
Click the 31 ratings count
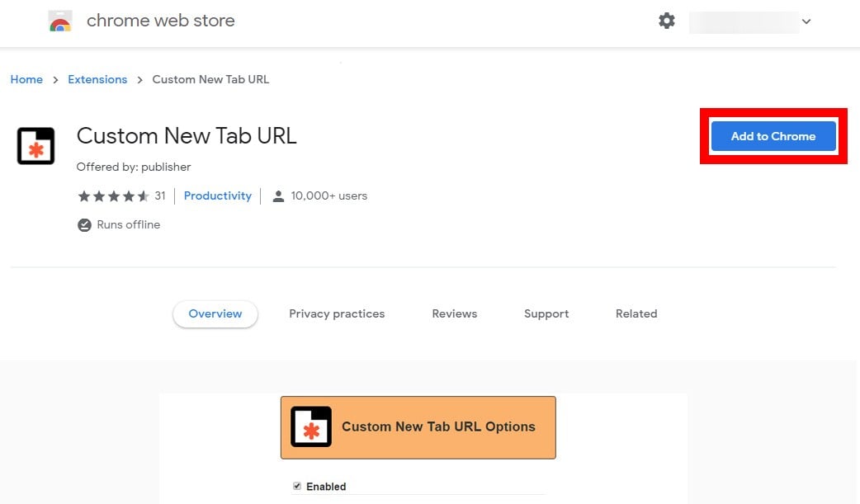(160, 196)
